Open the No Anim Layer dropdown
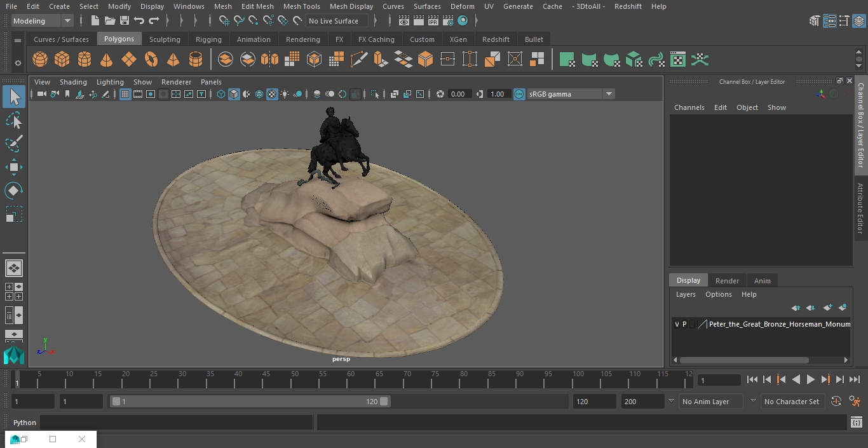Viewport: 868px width, 448px height. coord(712,402)
